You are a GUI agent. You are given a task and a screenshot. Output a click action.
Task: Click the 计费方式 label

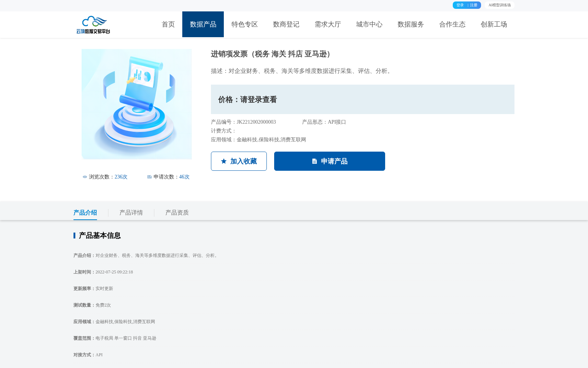click(224, 131)
